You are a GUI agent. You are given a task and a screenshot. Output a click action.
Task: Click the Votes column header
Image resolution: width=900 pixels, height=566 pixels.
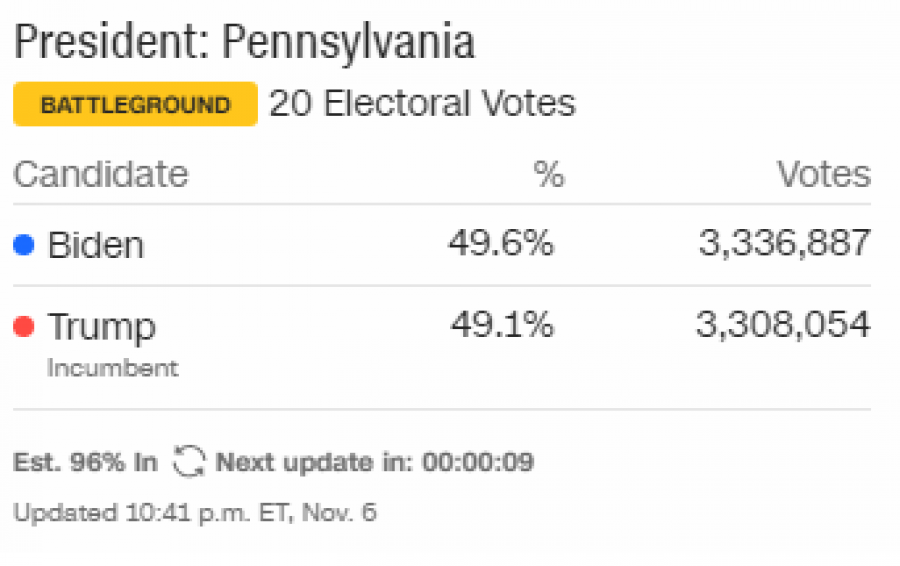pos(824,174)
